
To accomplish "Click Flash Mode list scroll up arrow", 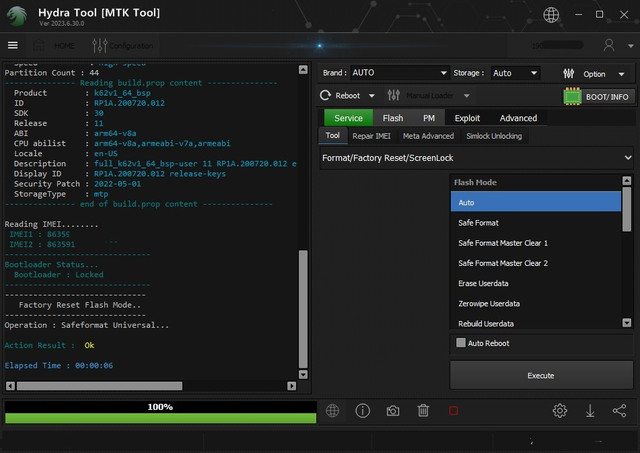I will [x=627, y=180].
